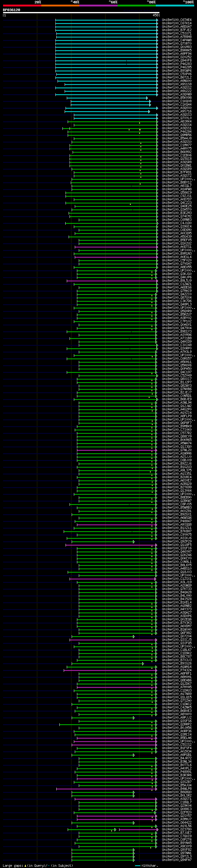Open the UniRef100_P46284 entry
197x868 pixels.
click(176, 132)
